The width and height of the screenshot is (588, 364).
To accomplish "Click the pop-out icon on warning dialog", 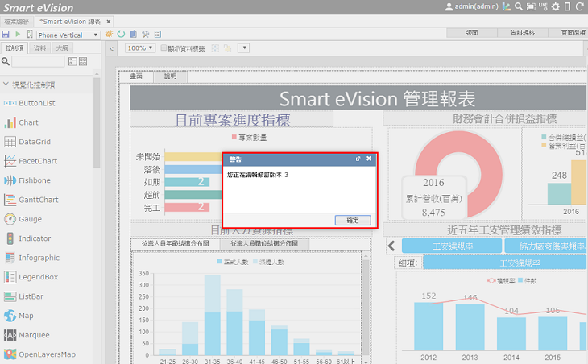I will tap(358, 159).
